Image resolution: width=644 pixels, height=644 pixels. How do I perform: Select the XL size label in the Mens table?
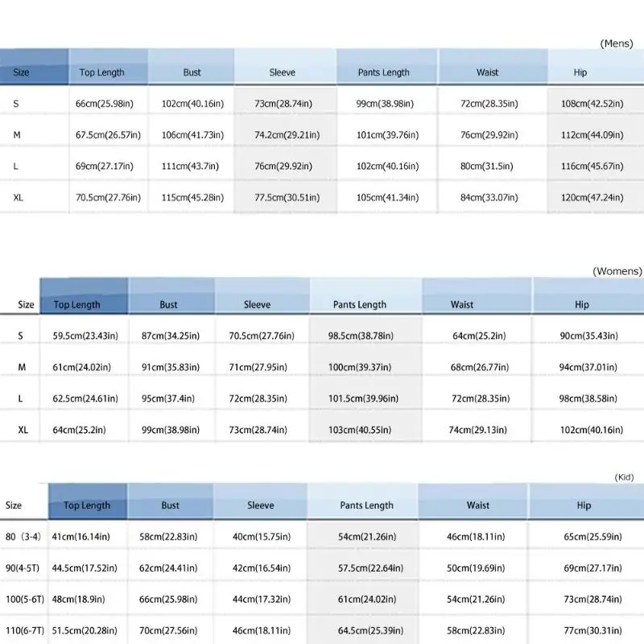18,197
